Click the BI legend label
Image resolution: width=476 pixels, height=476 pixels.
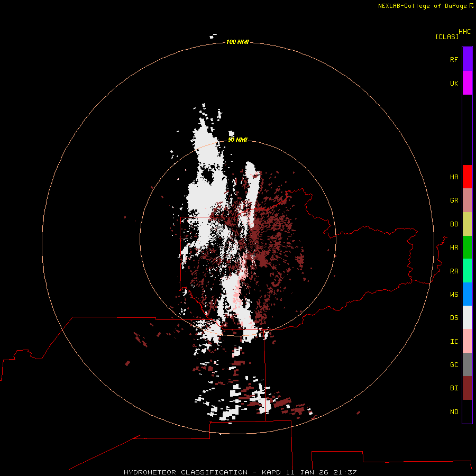[x=454, y=388]
